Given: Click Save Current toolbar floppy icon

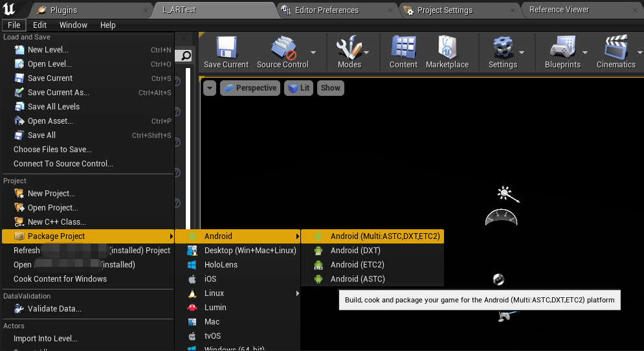Looking at the screenshot, I should point(227,47).
